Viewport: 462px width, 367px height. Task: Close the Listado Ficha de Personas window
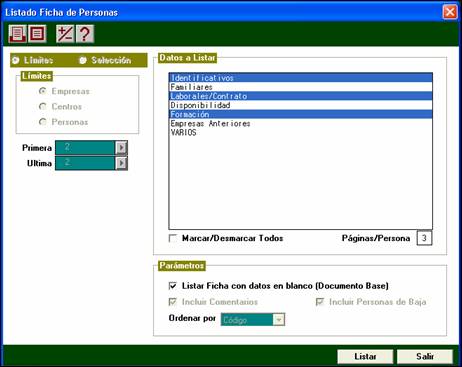click(450, 12)
